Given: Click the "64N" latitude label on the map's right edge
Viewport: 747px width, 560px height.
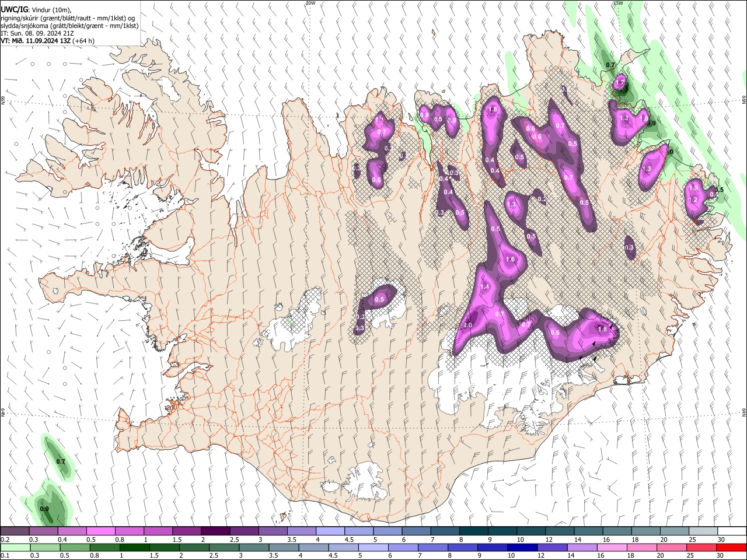Looking at the screenshot, I should (x=744, y=412).
